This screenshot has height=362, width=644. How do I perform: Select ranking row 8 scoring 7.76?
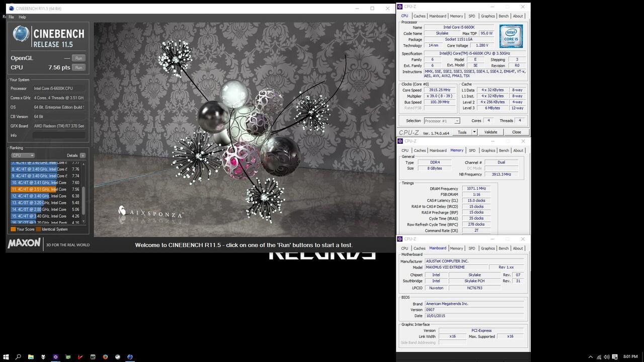[x=46, y=169]
